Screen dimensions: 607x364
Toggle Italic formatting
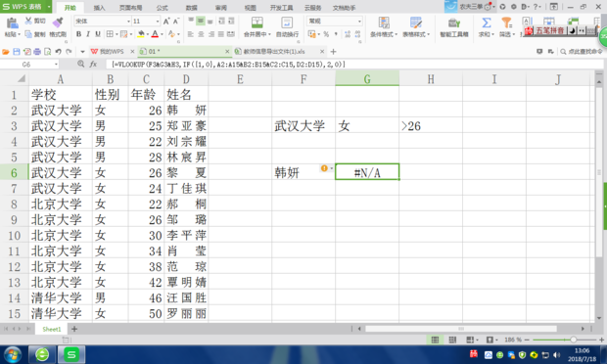point(88,34)
